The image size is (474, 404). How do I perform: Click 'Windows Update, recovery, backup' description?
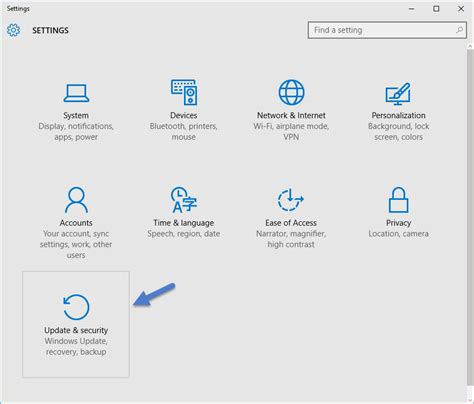coord(76,346)
